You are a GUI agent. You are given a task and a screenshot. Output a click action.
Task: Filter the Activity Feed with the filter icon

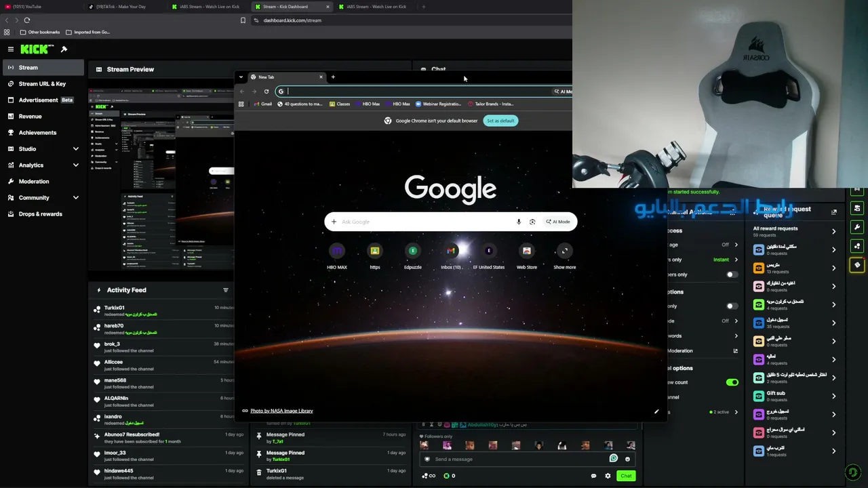tap(226, 290)
